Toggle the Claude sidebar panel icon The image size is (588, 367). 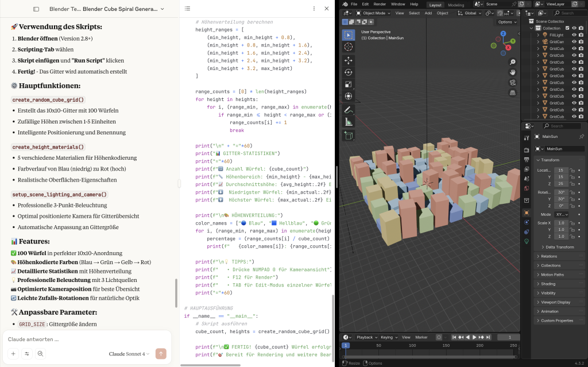[36, 9]
